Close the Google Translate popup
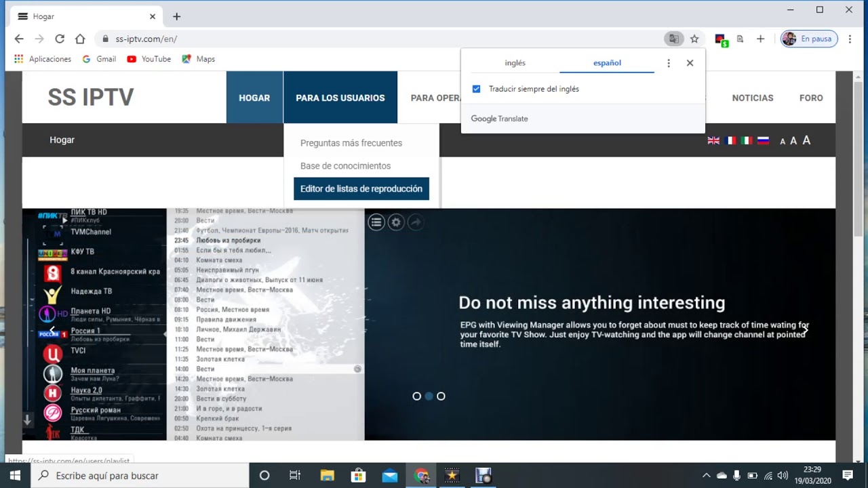Image resolution: width=868 pixels, height=488 pixels. point(690,63)
